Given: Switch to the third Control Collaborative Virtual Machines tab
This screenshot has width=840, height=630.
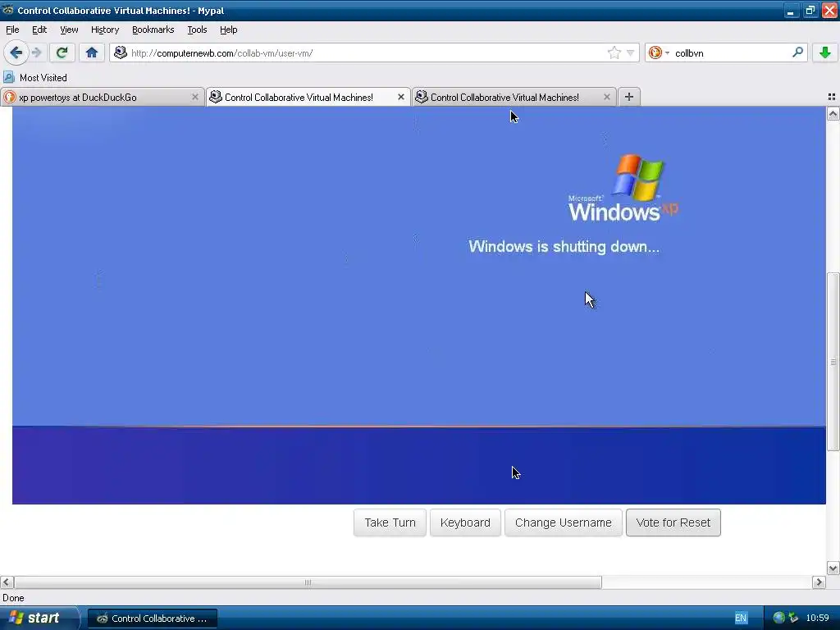Looking at the screenshot, I should click(514, 97).
